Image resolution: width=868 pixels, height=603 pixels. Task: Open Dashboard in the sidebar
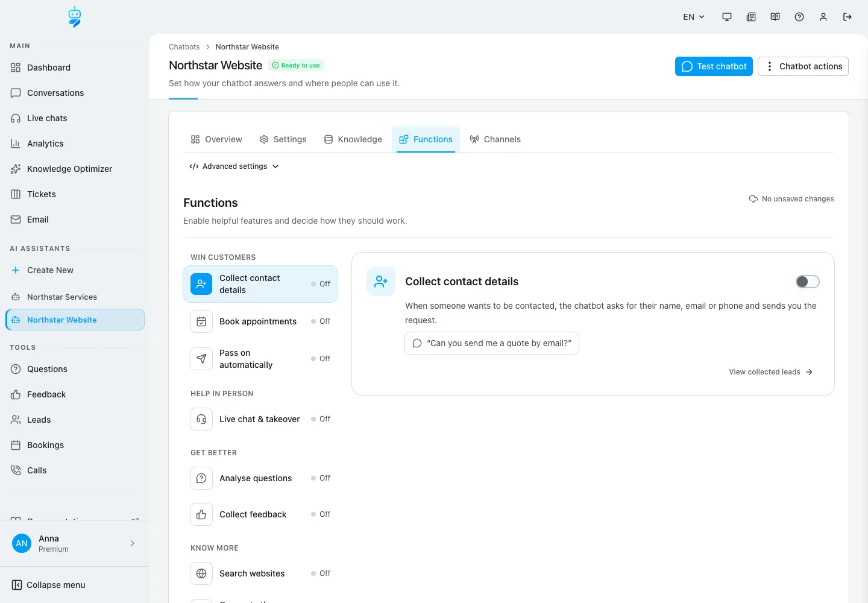pos(75,68)
